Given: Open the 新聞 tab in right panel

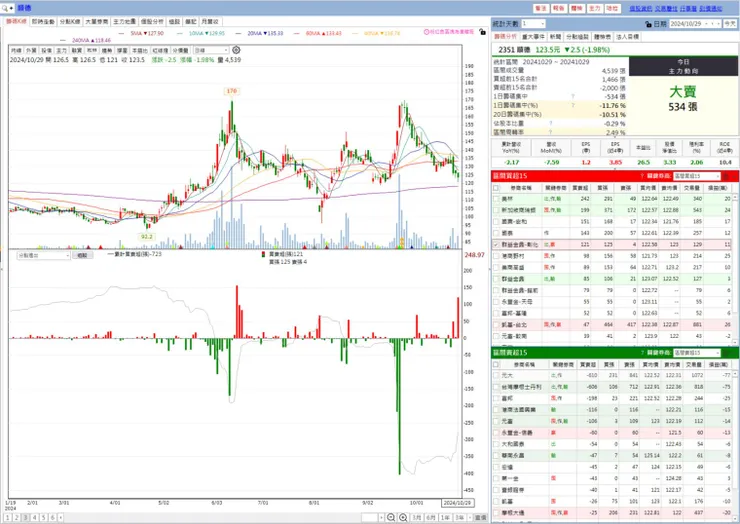Looking at the screenshot, I should 555,36.
